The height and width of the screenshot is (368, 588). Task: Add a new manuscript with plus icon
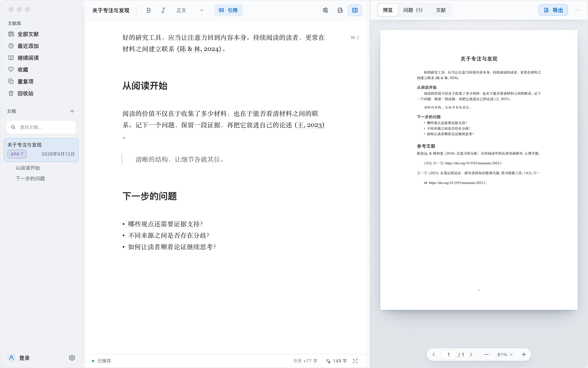coord(72,111)
